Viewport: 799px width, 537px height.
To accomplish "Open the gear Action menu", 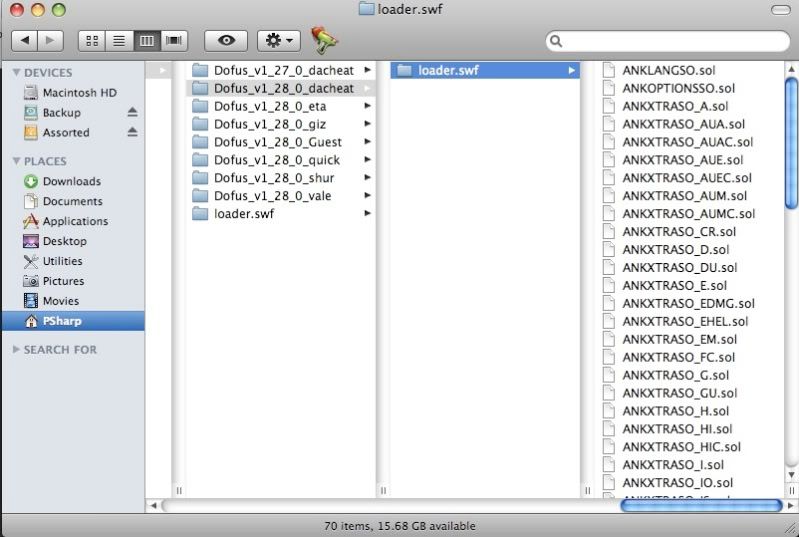I will pyautogui.click(x=279, y=41).
